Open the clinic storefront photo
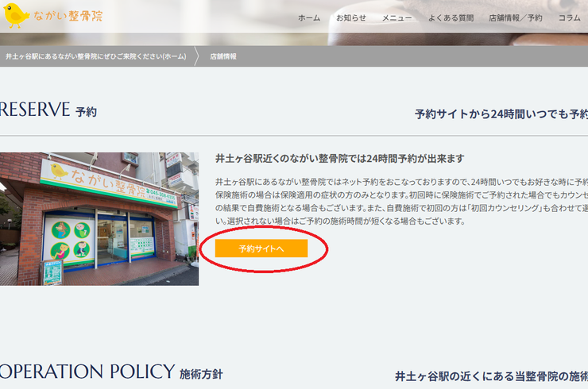This screenshot has height=389, width=588. [99, 218]
